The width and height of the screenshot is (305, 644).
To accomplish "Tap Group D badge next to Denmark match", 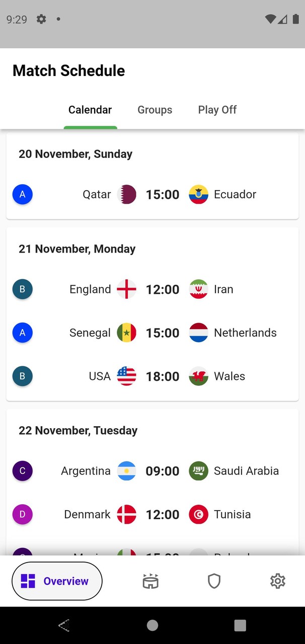I will click(x=22, y=514).
